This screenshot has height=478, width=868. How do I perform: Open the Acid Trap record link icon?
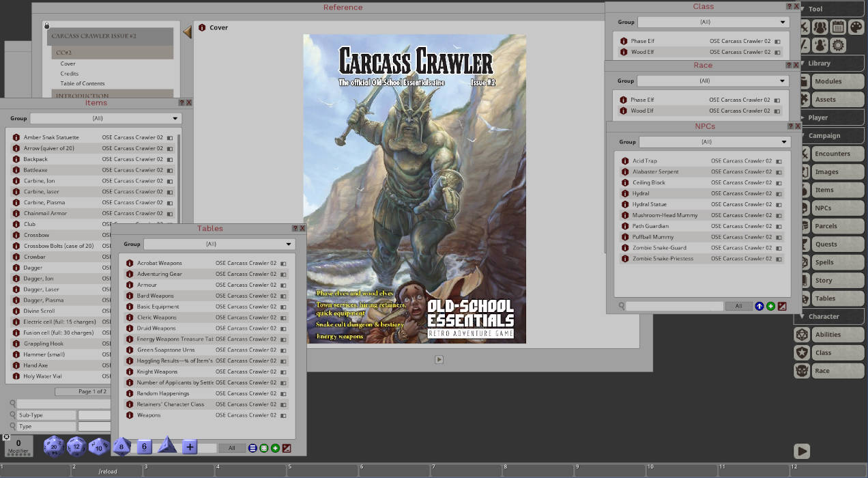tap(624, 161)
